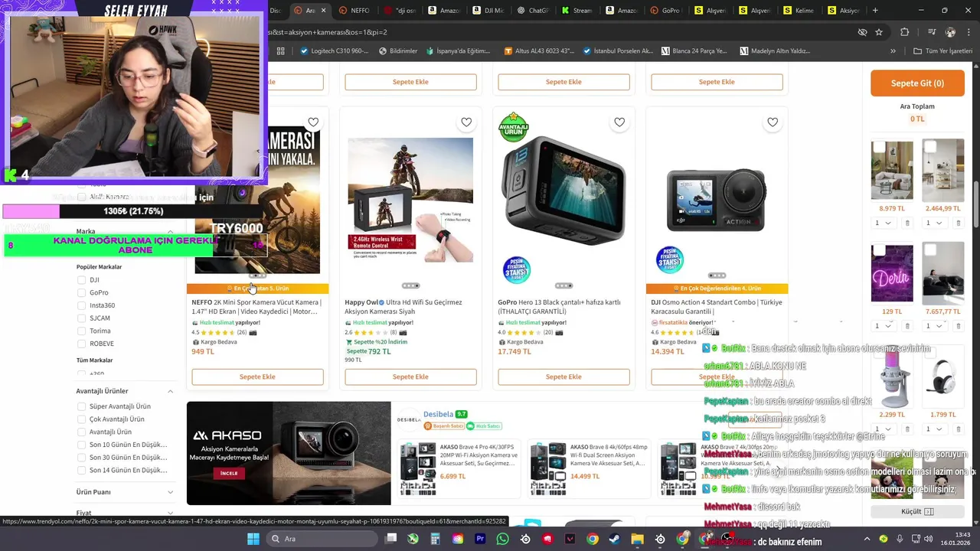
Task: Tick the Insta360 brand checkbox
Action: 81,305
